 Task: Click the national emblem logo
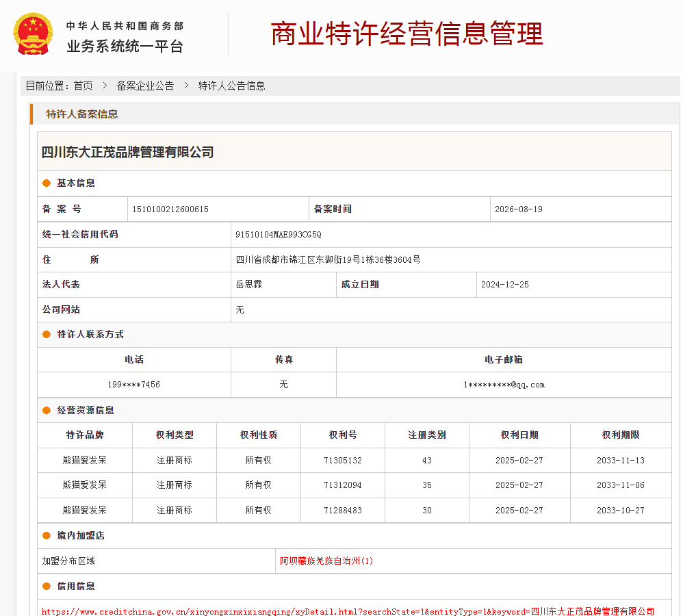point(33,34)
